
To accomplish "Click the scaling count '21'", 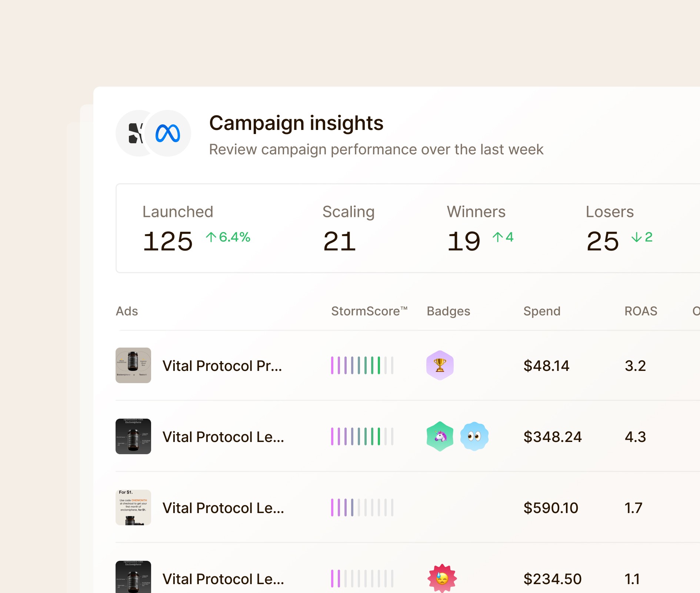I will point(340,241).
